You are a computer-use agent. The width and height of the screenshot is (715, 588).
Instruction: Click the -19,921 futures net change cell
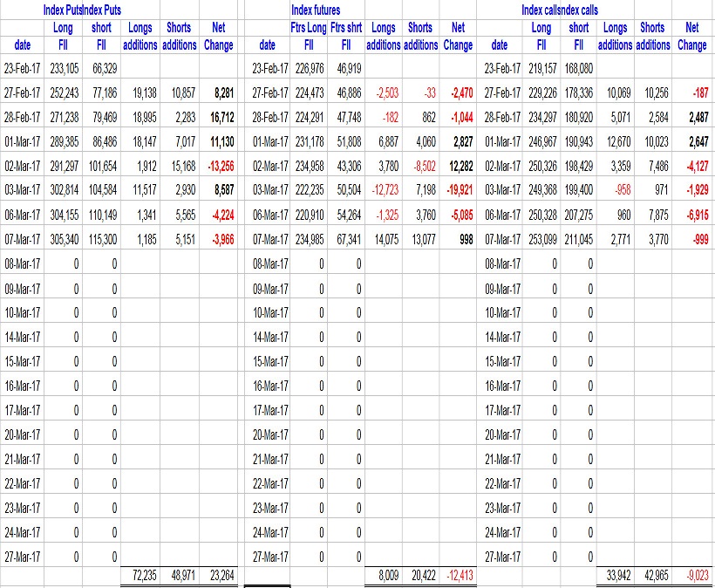[x=458, y=188]
